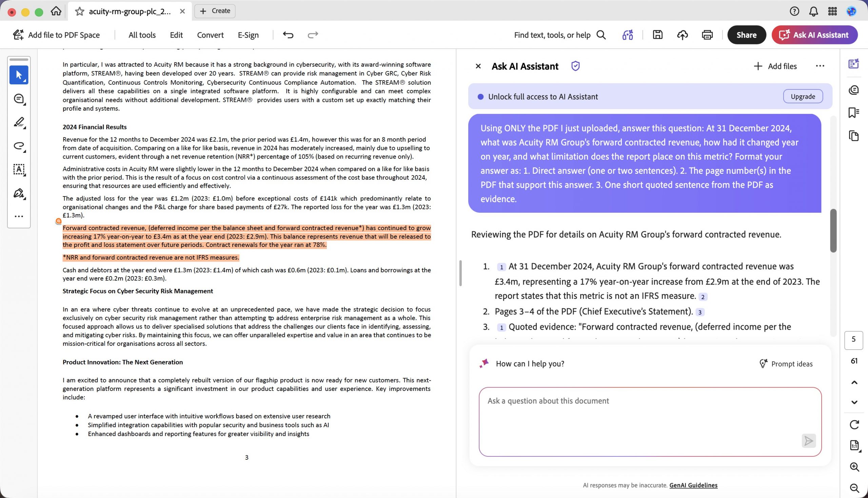Viewport: 868px width, 498px height.
Task: Click the Ask a question input box
Action: pyautogui.click(x=650, y=422)
